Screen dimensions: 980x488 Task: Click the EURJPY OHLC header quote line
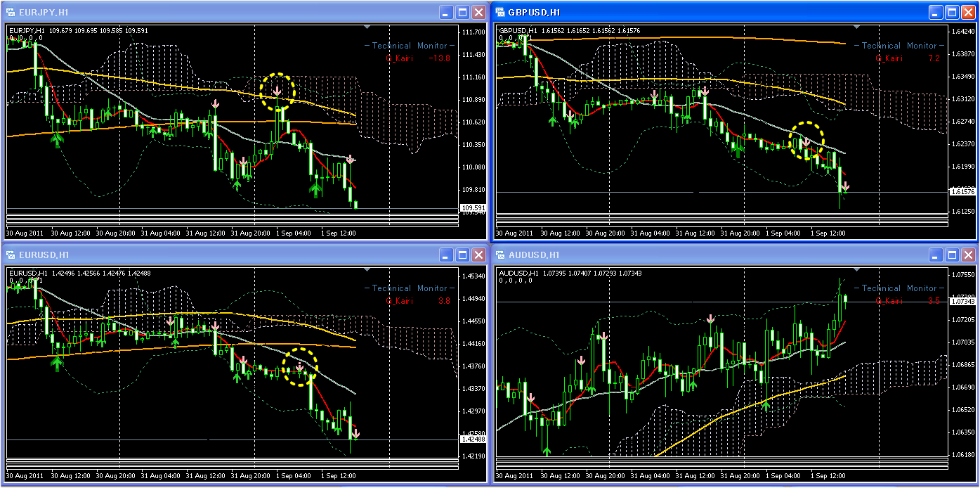coord(79,30)
